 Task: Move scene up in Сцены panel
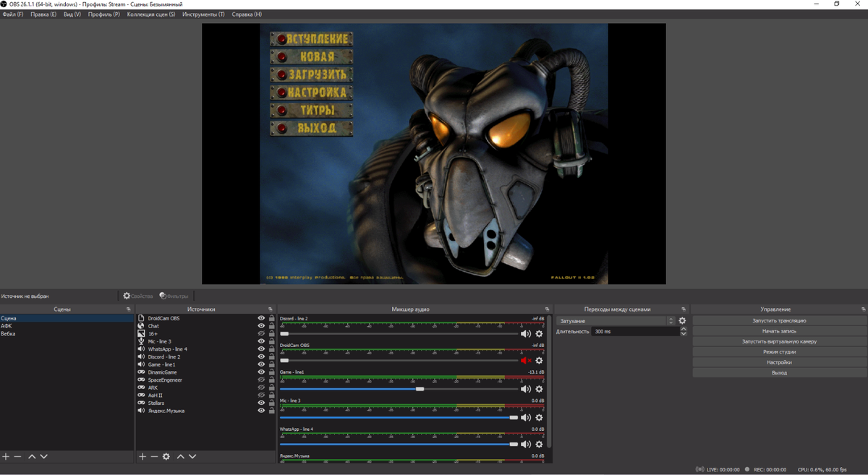[32, 457]
